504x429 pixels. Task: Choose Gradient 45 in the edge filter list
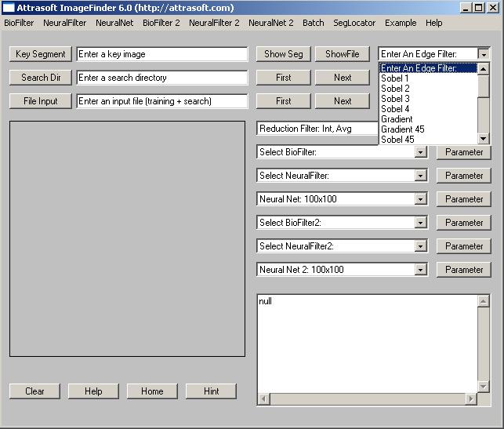[x=403, y=129]
